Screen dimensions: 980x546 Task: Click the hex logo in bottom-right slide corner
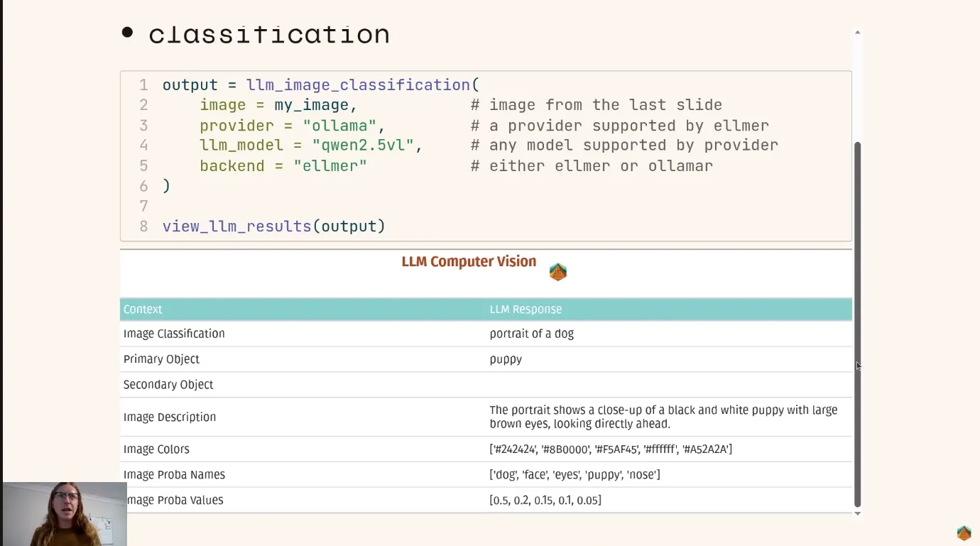coord(964,533)
